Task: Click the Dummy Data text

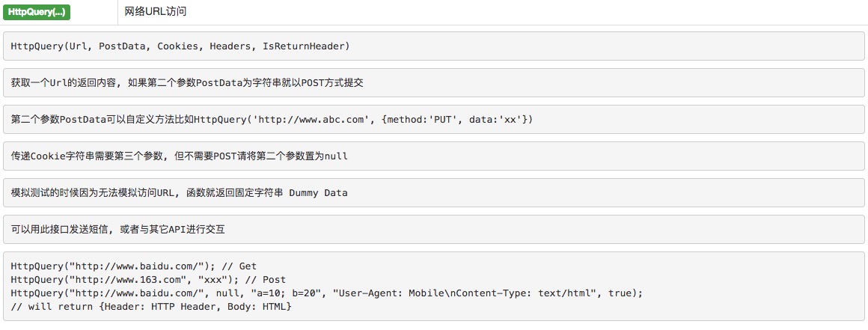Action: point(318,192)
